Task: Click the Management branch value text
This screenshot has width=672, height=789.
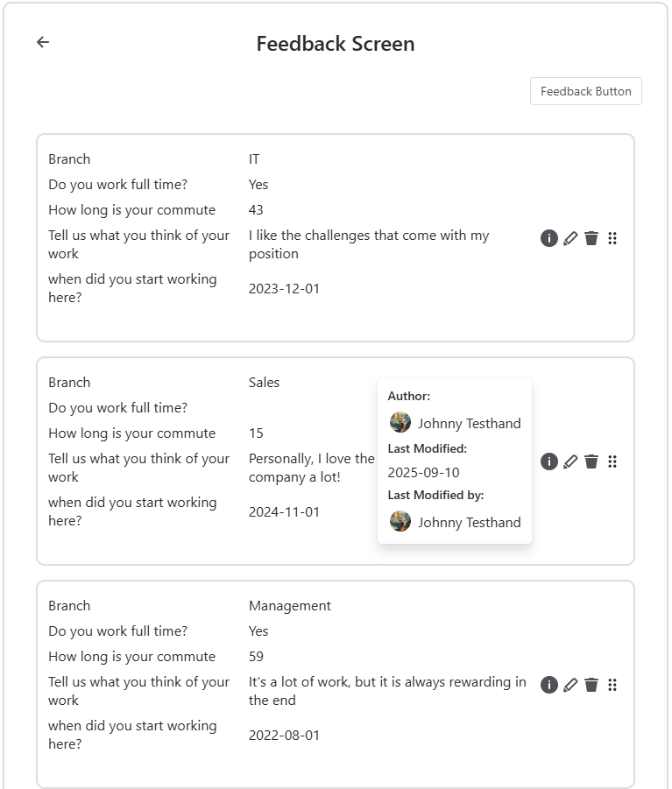Action: (290, 605)
